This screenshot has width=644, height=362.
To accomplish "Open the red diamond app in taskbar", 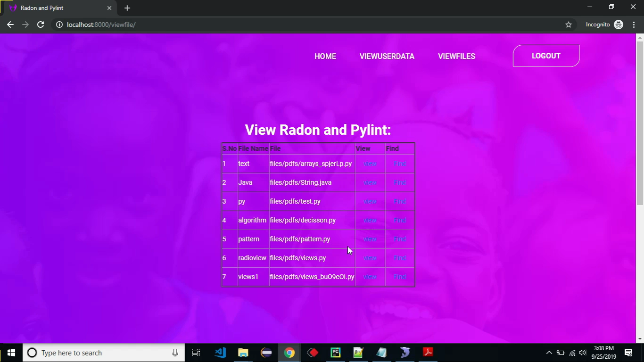I will [x=313, y=353].
